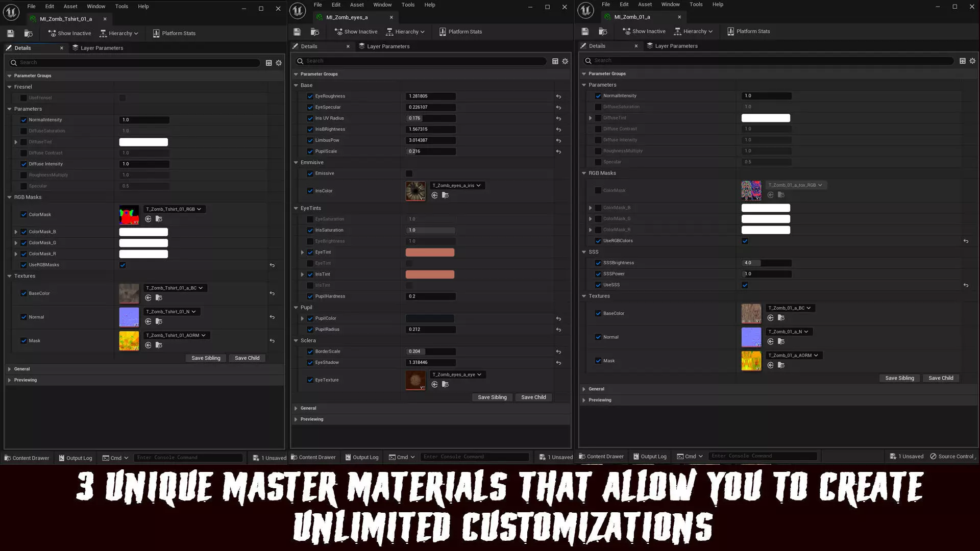Viewport: 980px width, 551px height.
Task: Click the EyeTint salmon color swatch
Action: pos(430,253)
